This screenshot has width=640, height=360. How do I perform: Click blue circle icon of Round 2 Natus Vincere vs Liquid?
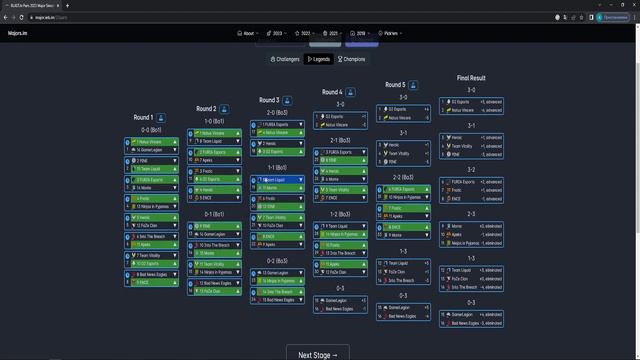[191, 133]
